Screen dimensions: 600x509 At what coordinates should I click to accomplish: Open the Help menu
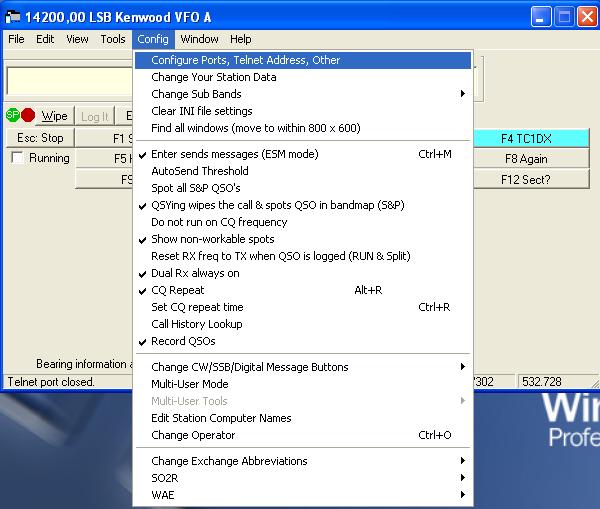pos(241,39)
